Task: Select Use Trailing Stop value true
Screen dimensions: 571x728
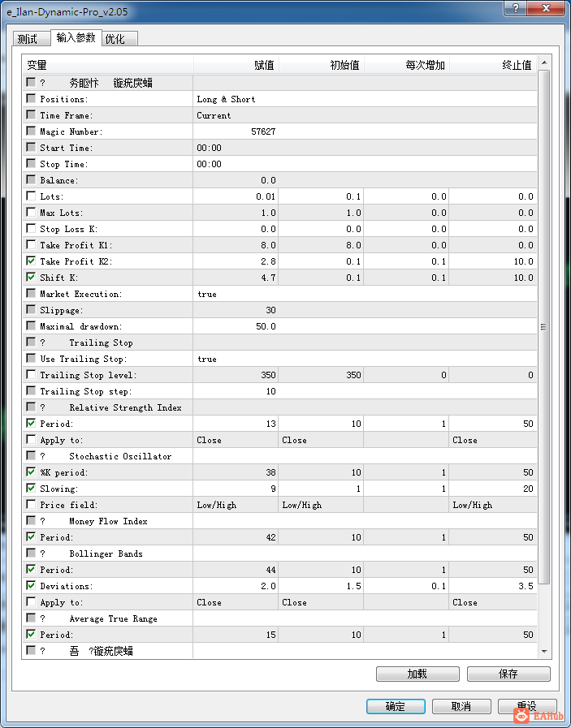Action: pyautogui.click(x=207, y=359)
